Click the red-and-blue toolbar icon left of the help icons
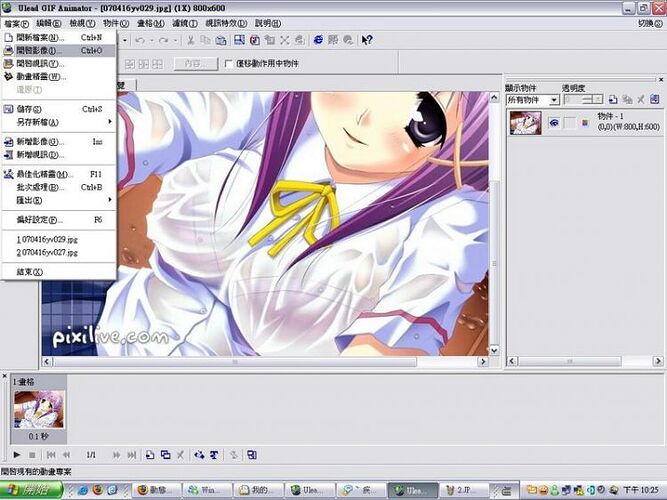Viewport: 667px width, 500px height. click(x=254, y=40)
